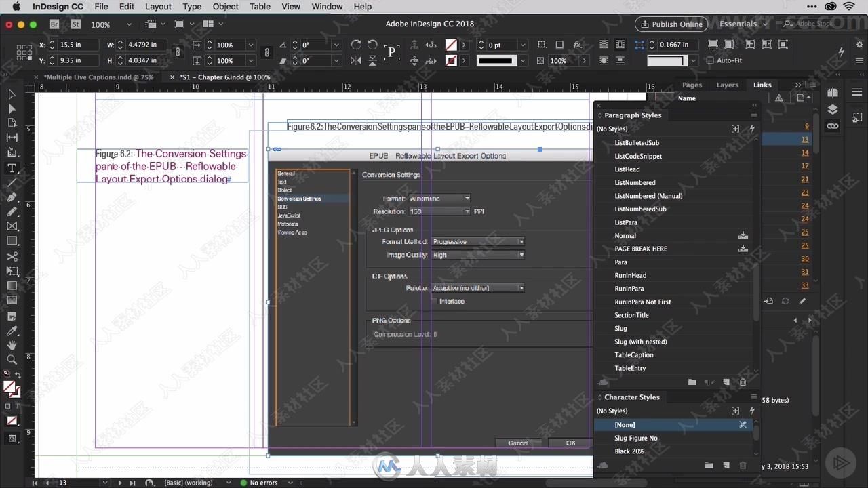Click Edit Original pencil icon in Links panel
Viewport: 868px width, 488px height.
click(x=802, y=301)
